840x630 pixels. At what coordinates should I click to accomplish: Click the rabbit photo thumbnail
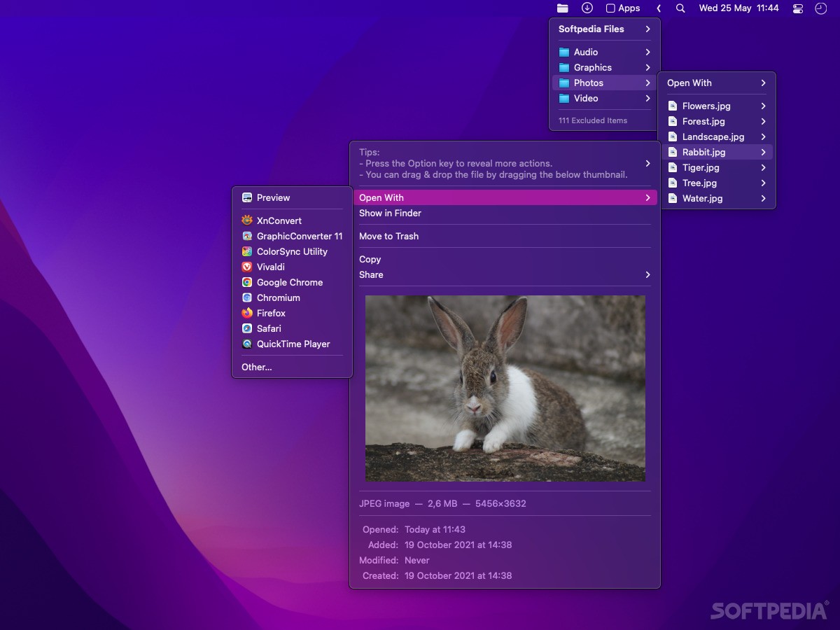(505, 388)
